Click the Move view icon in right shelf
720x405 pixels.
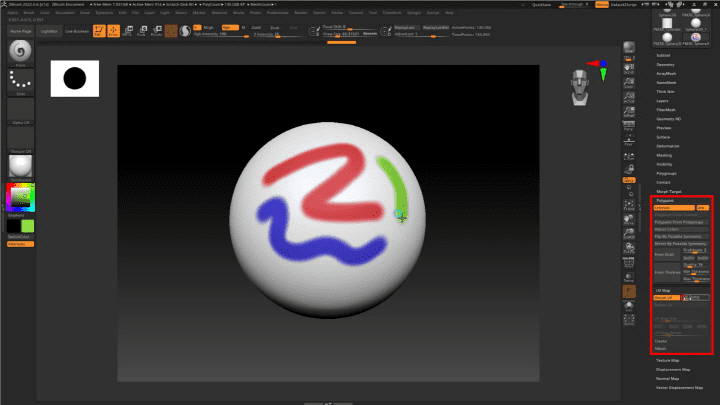pyautogui.click(x=629, y=219)
